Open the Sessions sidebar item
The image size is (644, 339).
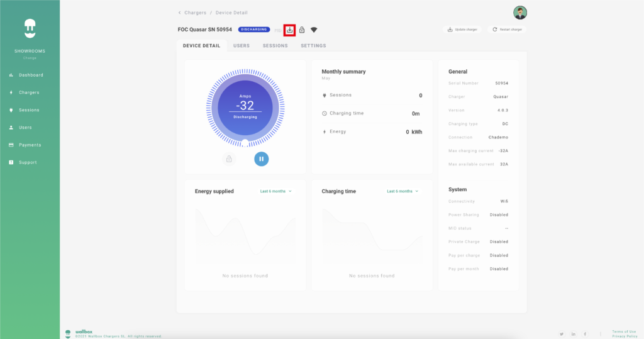coord(30,110)
